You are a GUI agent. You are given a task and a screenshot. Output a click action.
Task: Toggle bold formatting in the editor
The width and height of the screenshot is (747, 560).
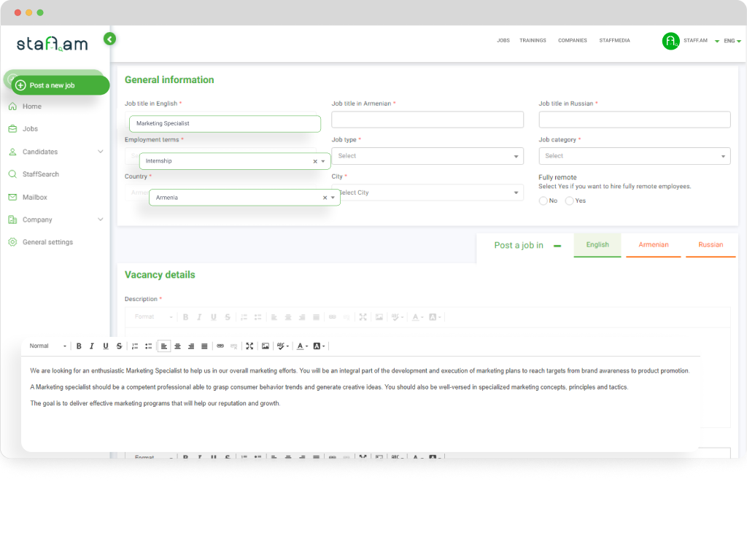point(79,346)
